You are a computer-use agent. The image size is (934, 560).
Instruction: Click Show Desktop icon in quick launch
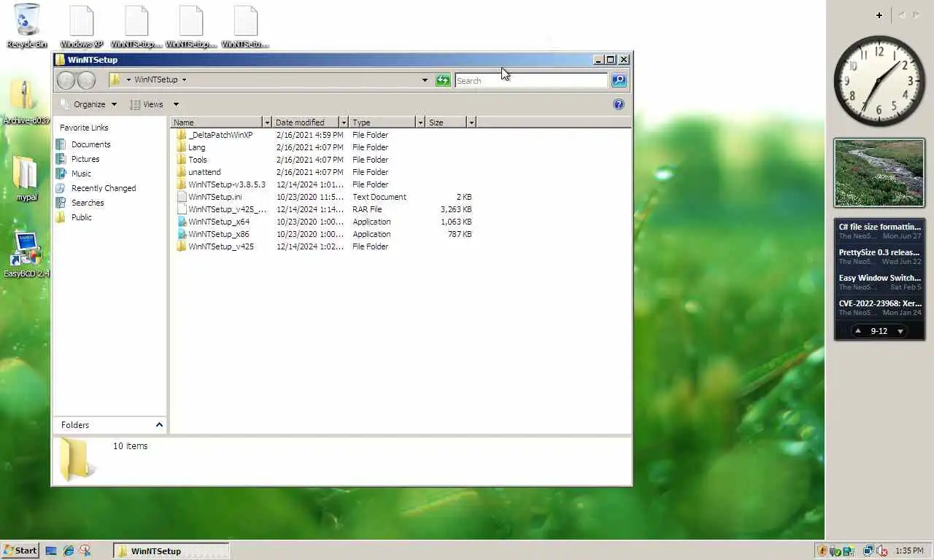pyautogui.click(x=51, y=551)
